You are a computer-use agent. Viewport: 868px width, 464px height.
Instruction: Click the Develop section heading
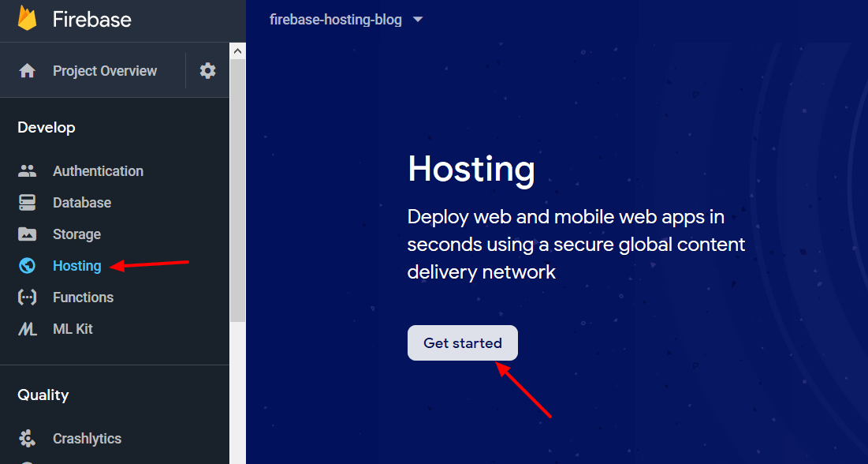click(x=47, y=128)
